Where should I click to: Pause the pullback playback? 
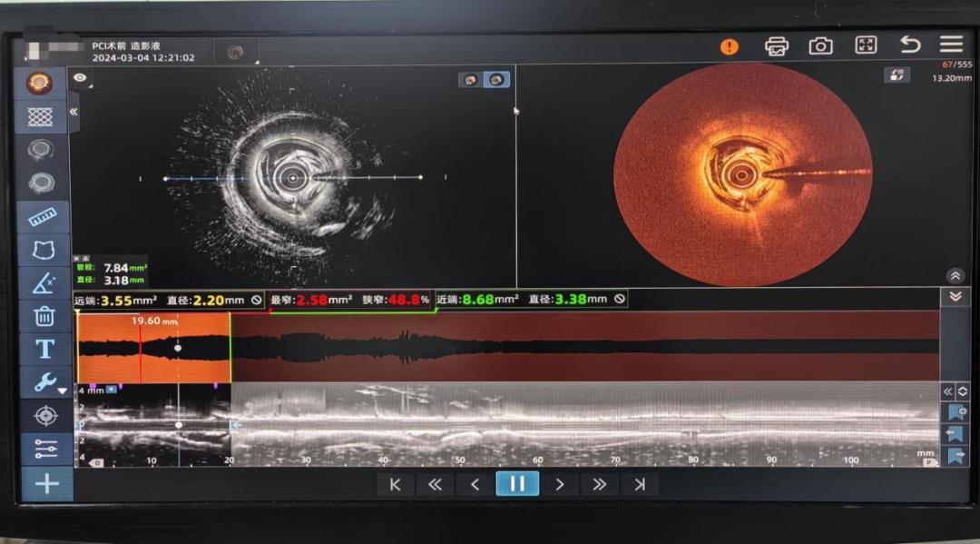(x=517, y=483)
